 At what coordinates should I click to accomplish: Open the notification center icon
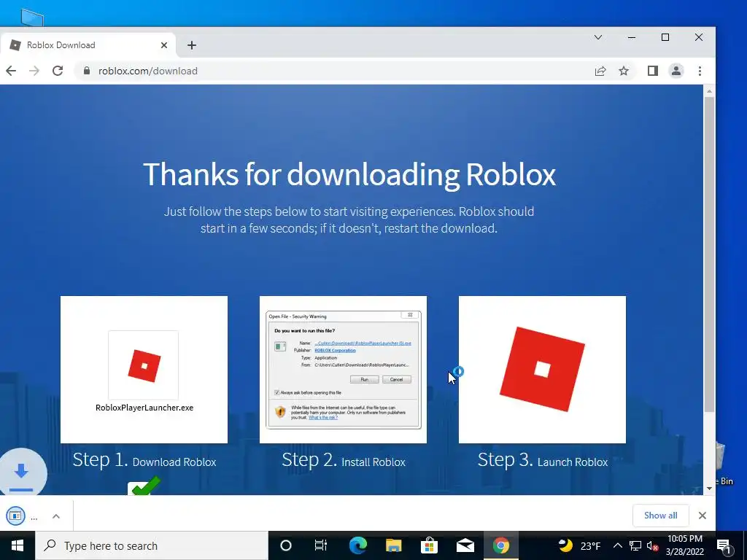[724, 546]
